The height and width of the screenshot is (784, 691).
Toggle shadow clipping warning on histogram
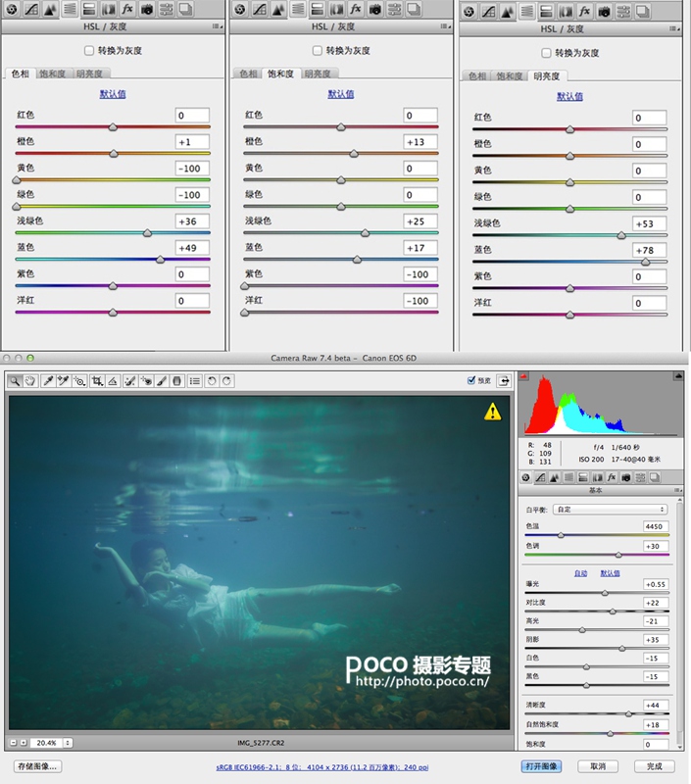point(523,376)
